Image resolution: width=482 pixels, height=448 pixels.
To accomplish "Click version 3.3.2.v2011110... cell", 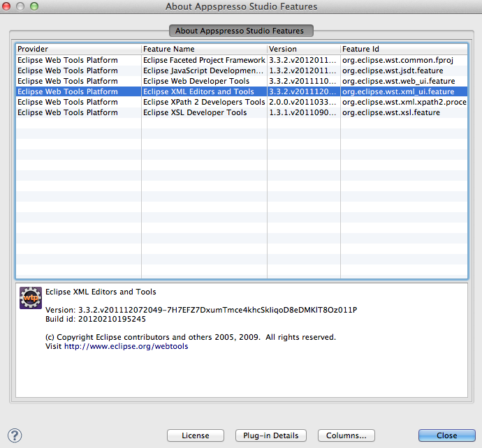I will pos(304,81).
